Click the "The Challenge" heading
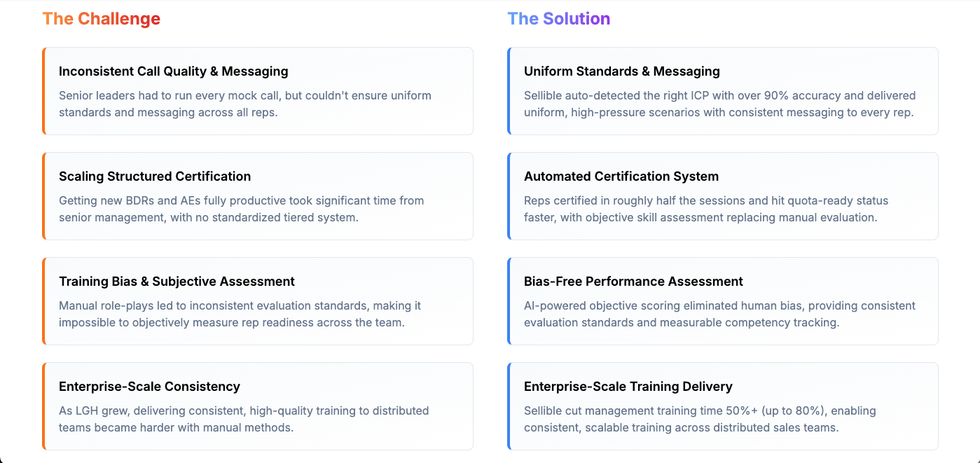This screenshot has height=463, width=980. coord(101,19)
